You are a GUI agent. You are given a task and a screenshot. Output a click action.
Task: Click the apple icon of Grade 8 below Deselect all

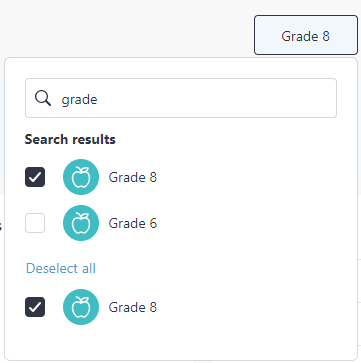point(81,307)
